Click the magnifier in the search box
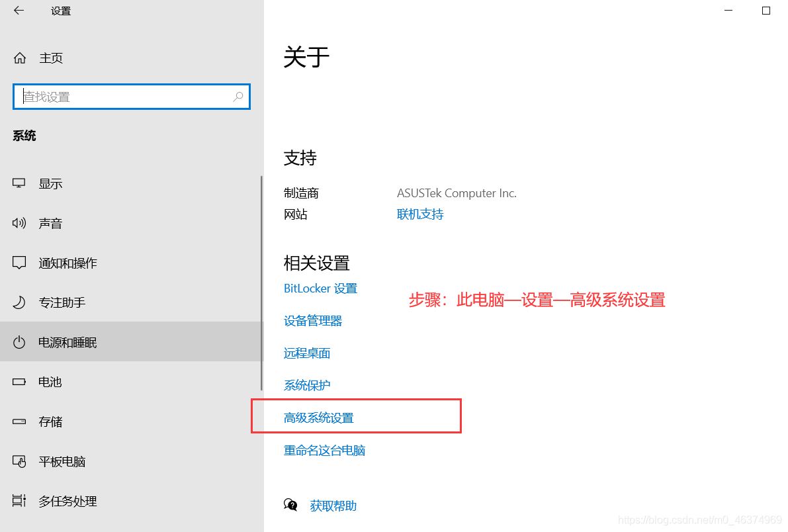The width and height of the screenshot is (788, 532). tap(238, 97)
